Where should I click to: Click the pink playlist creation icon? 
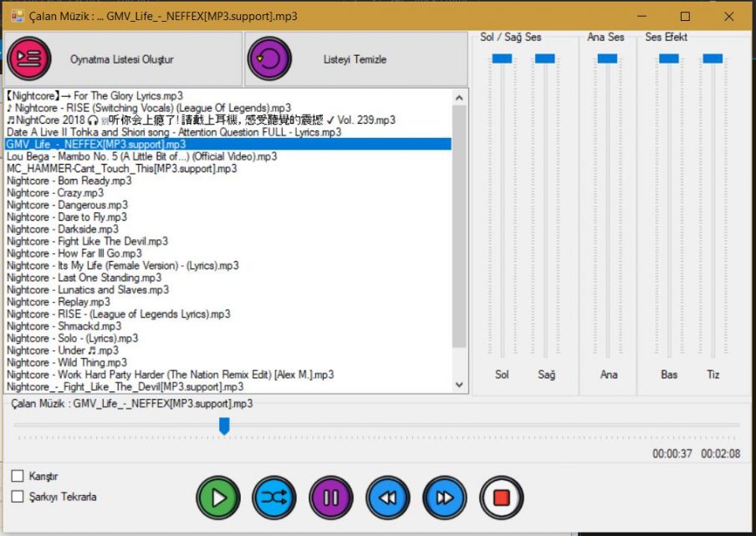pyautogui.click(x=29, y=59)
